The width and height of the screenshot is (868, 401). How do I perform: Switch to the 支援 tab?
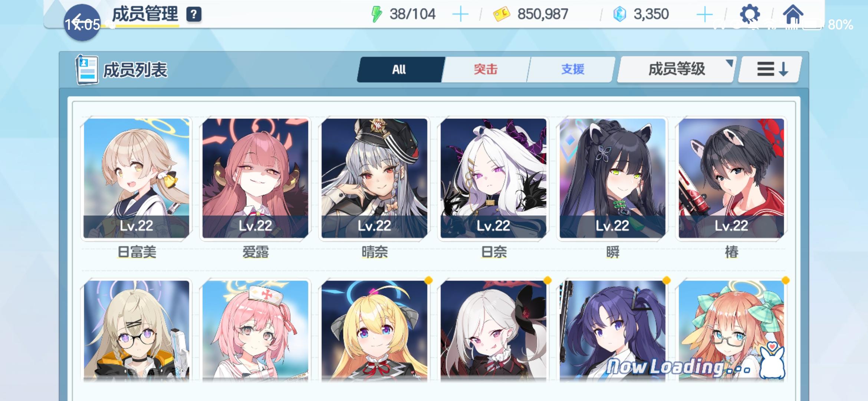[x=572, y=69]
